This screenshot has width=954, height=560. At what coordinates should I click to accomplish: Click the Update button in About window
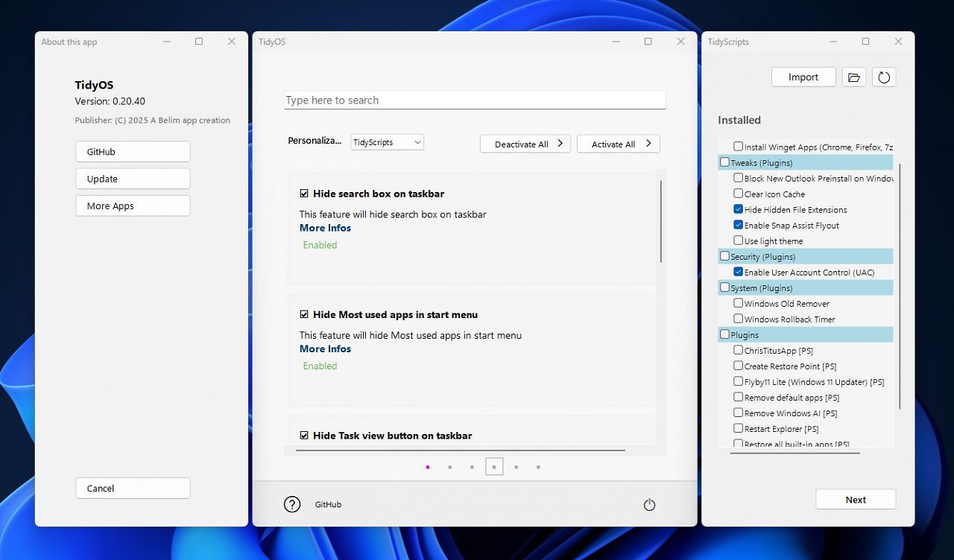[x=133, y=179]
